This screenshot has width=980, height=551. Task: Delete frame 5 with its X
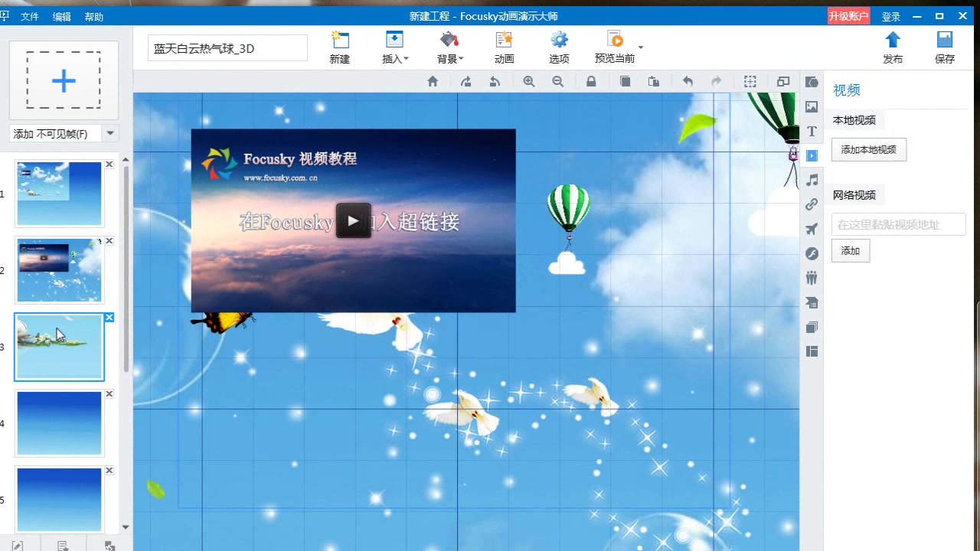[x=109, y=471]
